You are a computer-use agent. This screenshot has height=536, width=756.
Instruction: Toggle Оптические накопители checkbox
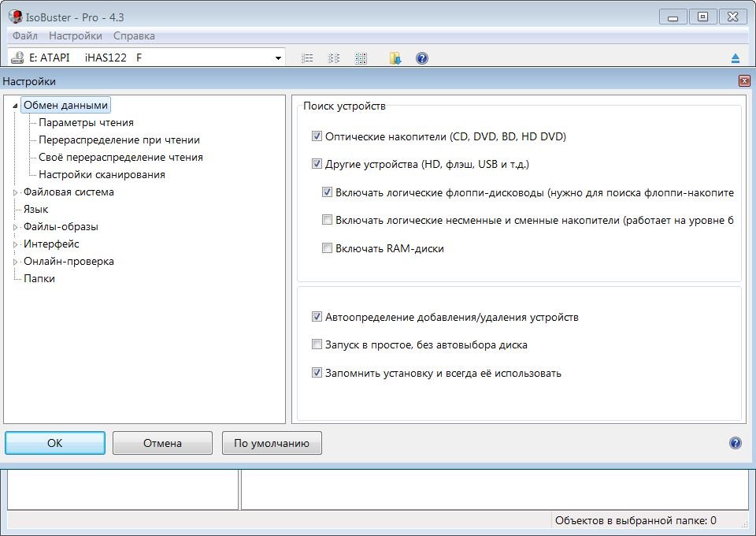[x=317, y=136]
